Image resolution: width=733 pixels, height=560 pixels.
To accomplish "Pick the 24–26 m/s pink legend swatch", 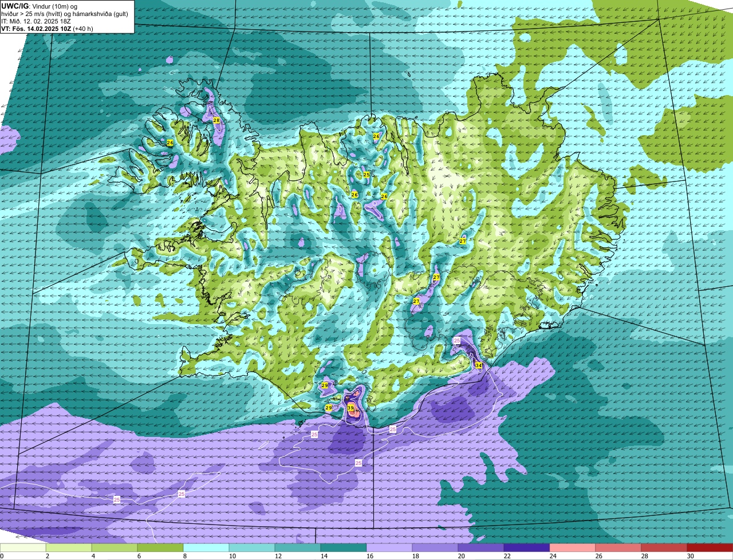I will [x=573, y=548].
